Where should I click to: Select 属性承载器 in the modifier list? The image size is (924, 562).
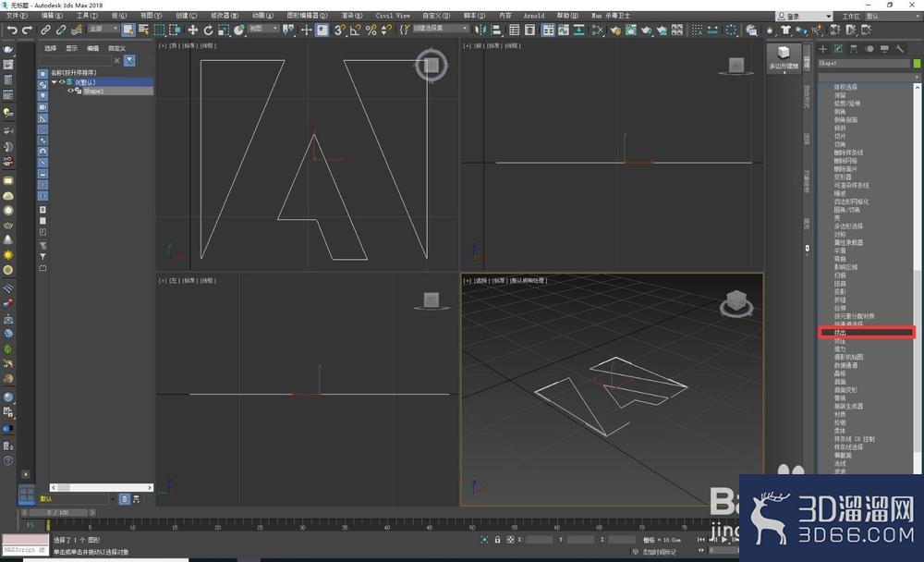(848, 243)
